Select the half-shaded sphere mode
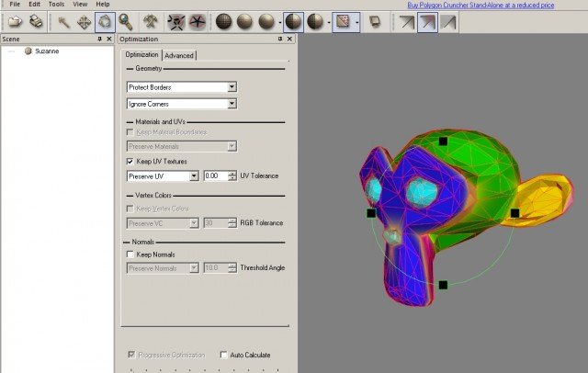This screenshot has height=373, width=588. (x=315, y=22)
